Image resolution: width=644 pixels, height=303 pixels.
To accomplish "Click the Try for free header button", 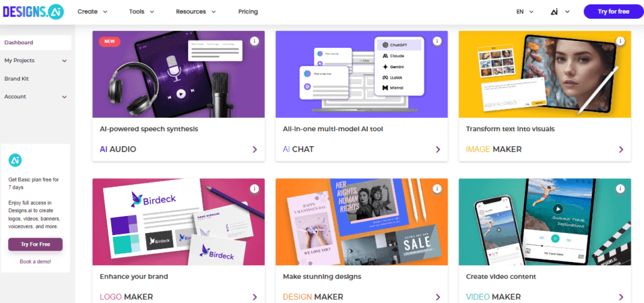I will 614,11.
